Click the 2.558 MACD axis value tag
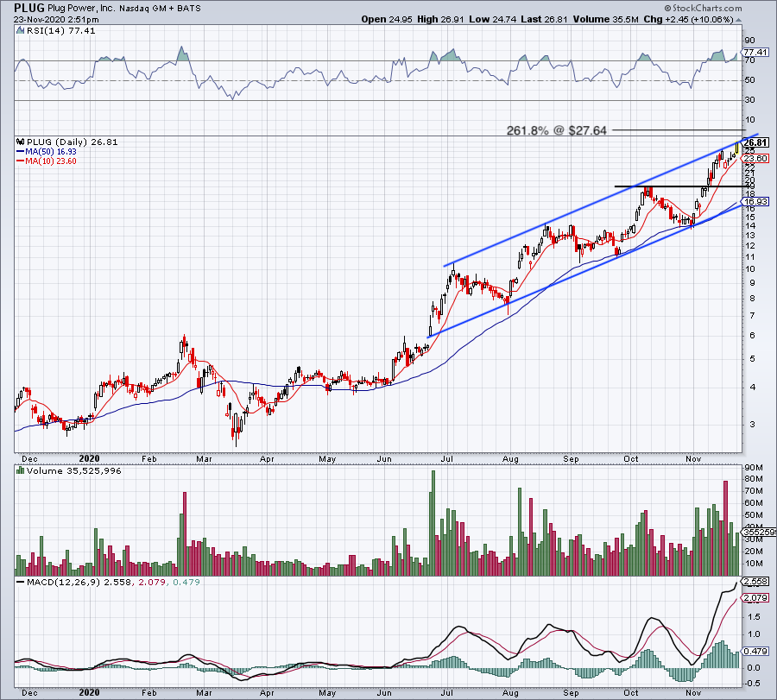 [x=755, y=581]
